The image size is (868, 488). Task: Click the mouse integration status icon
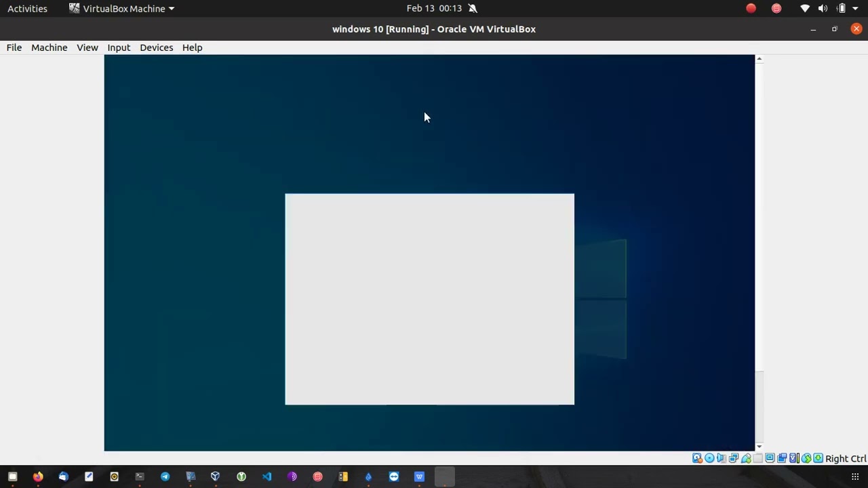806,458
